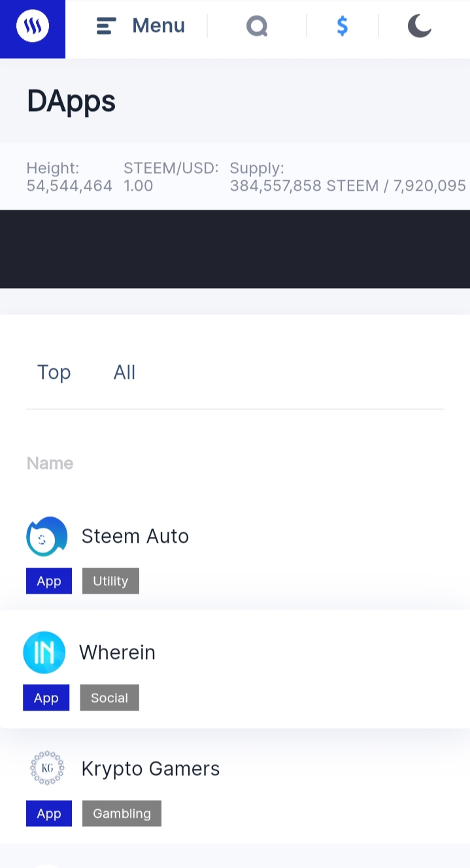This screenshot has width=470, height=868.
Task: Click the Gambling tag
Action: pos(122,813)
